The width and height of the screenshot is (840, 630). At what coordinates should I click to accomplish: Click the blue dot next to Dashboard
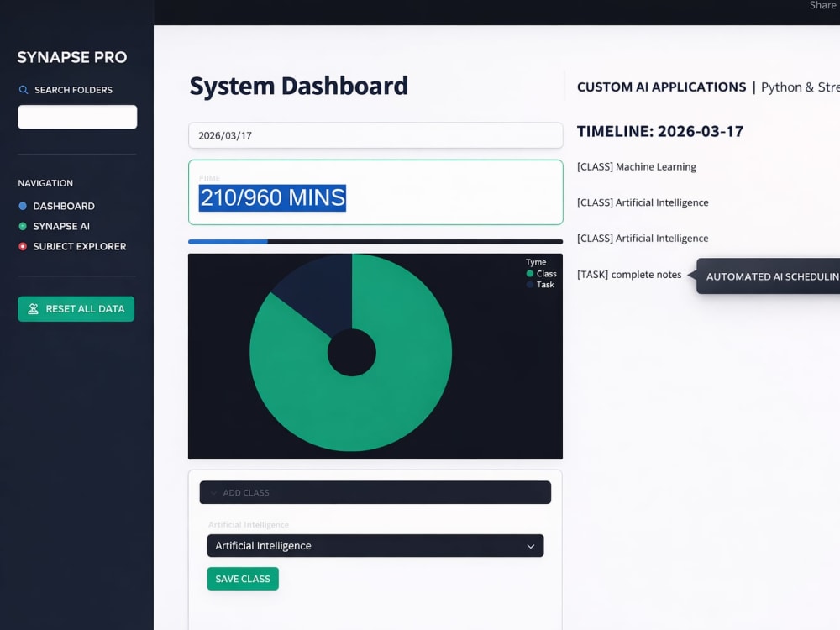click(23, 206)
